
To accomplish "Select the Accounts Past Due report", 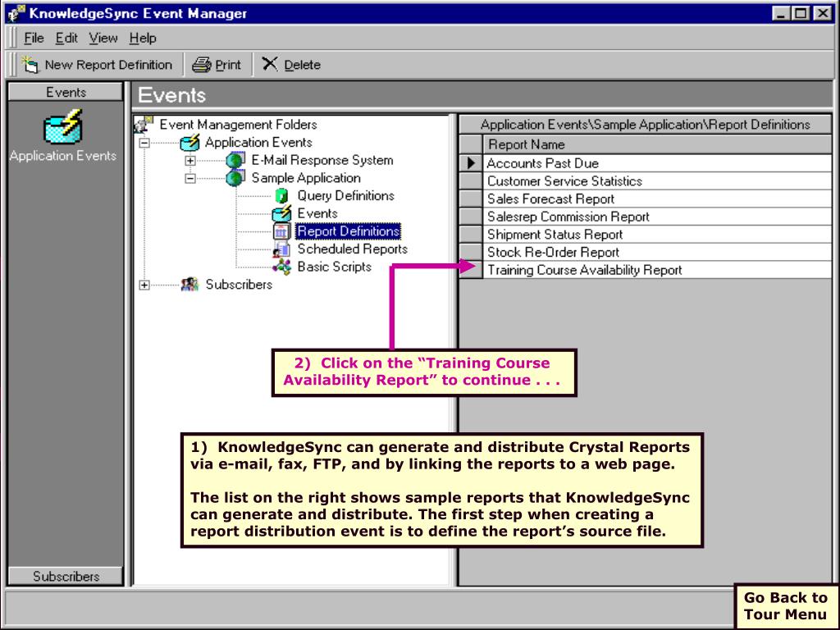I will pos(657,163).
